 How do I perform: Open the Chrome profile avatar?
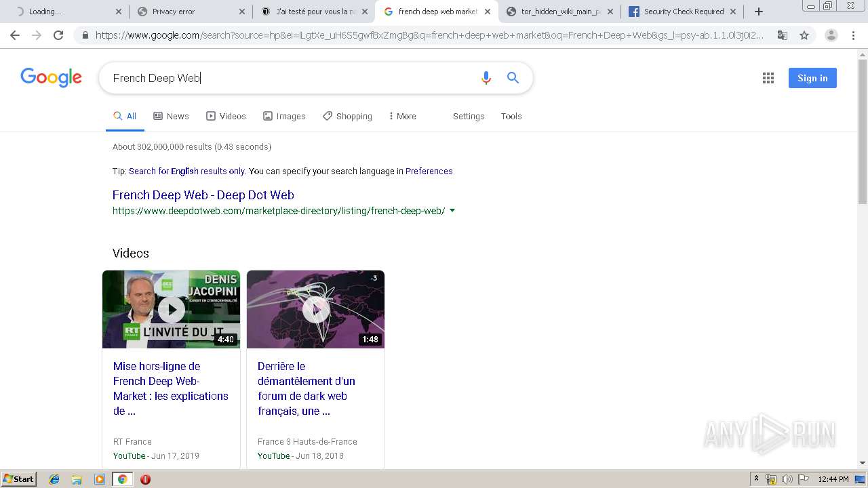pos(831,35)
